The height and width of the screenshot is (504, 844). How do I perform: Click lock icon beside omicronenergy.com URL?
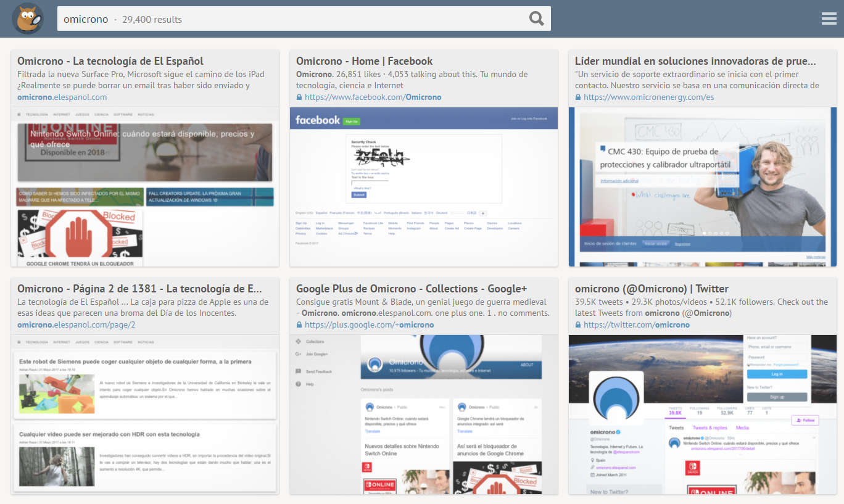tap(578, 97)
